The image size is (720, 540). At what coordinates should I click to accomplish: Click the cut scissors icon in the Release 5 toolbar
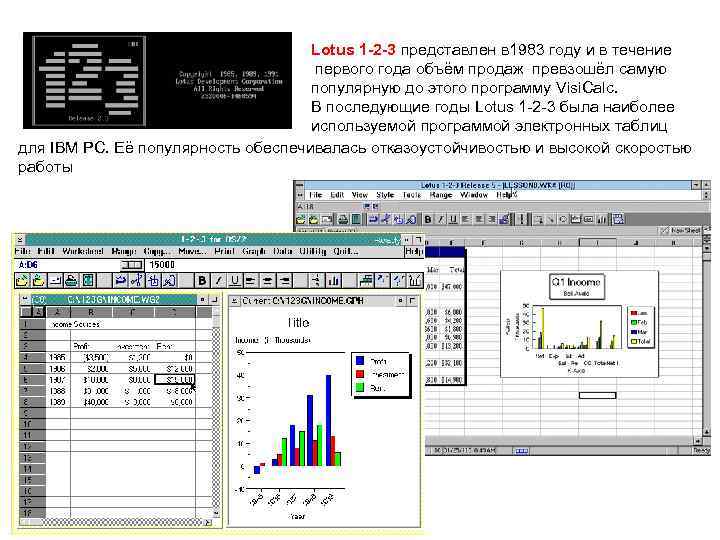[x=386, y=219]
